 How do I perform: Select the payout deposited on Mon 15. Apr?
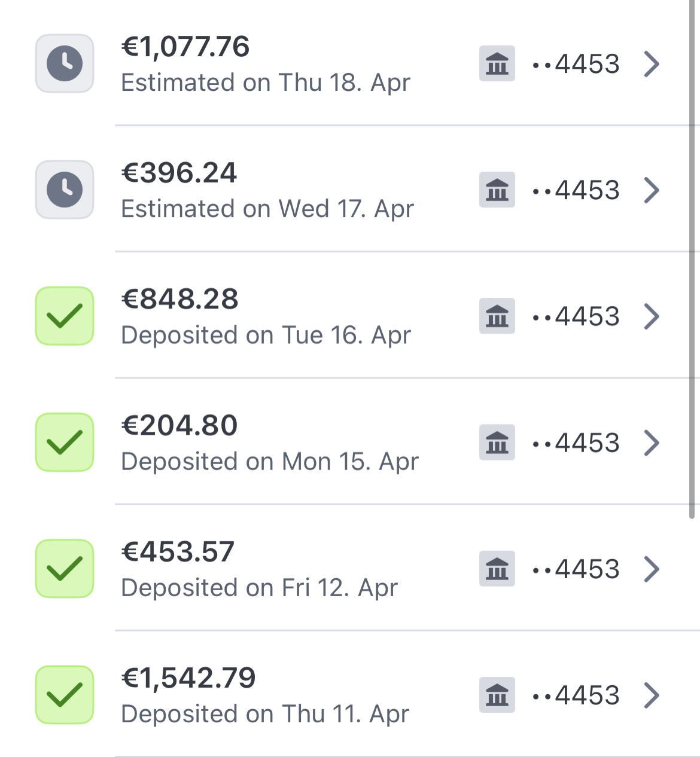(x=270, y=462)
